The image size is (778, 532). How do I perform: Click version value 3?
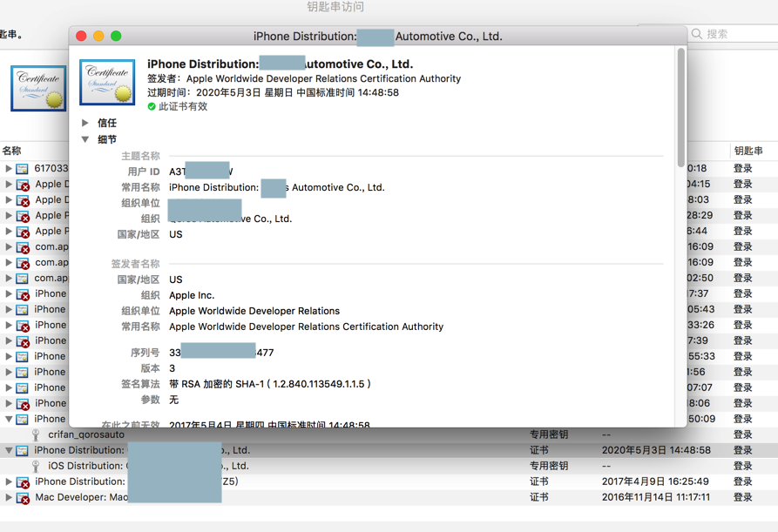point(173,368)
